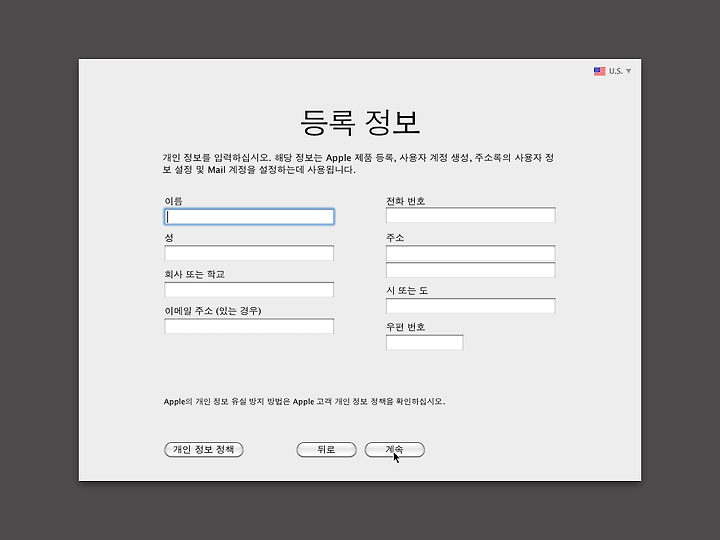Focus the 우편 번호 postal code field
720x540 pixels.
click(x=424, y=342)
